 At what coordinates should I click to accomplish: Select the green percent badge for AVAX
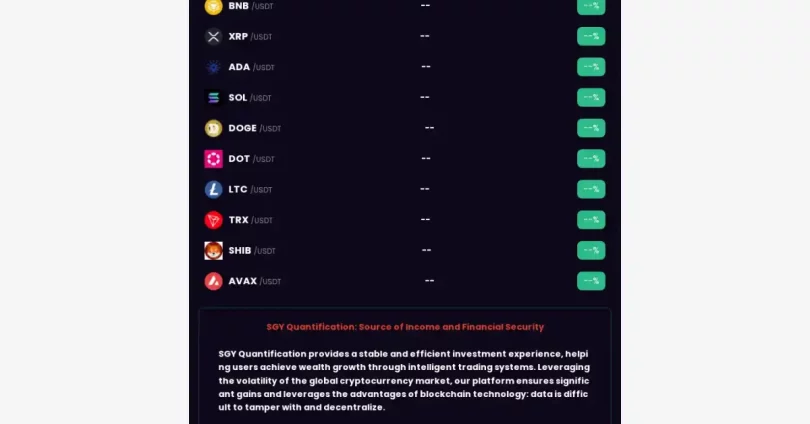(591, 281)
